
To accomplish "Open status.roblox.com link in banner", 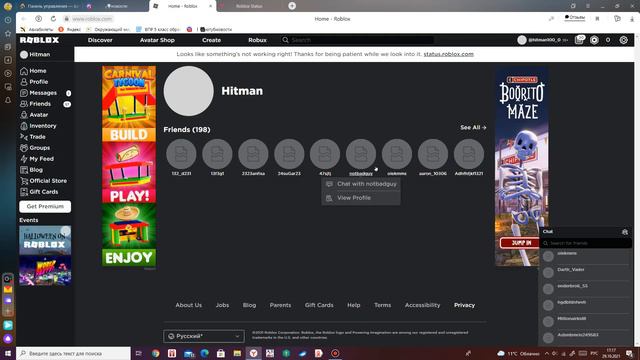I will [449, 54].
